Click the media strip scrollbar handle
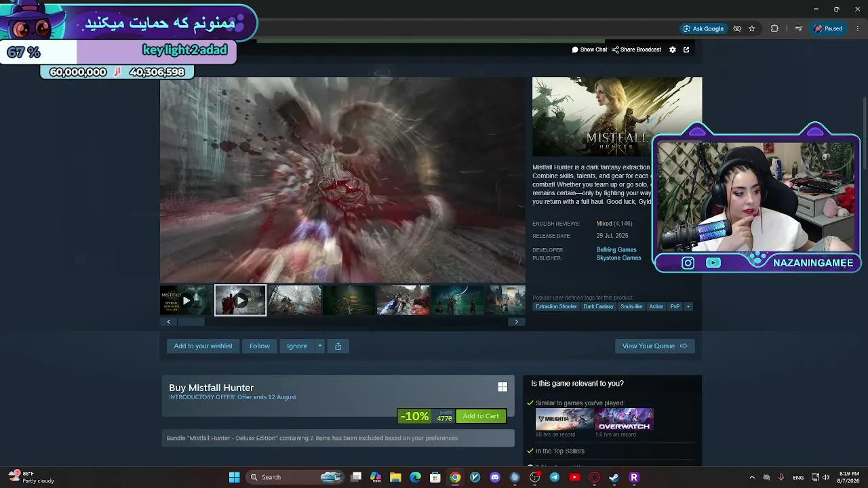 (x=191, y=322)
